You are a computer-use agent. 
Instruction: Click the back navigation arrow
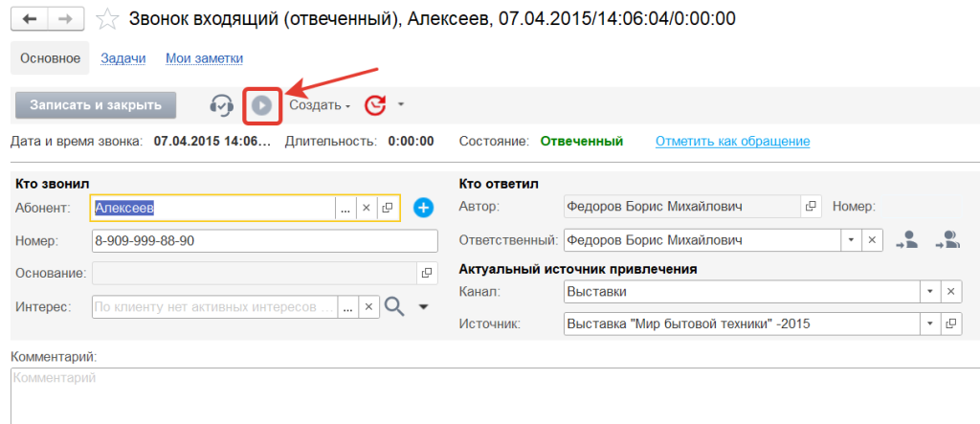[29, 19]
